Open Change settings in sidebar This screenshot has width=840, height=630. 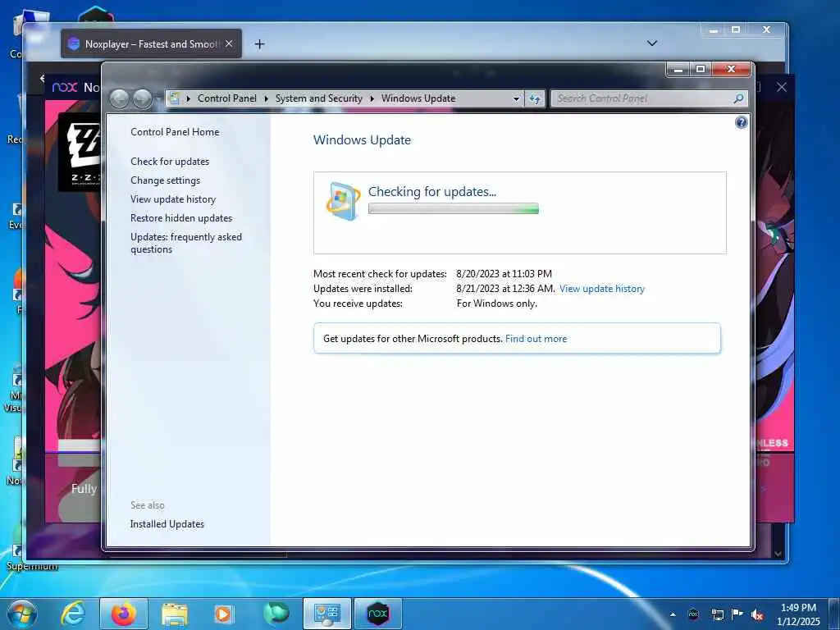click(x=166, y=180)
